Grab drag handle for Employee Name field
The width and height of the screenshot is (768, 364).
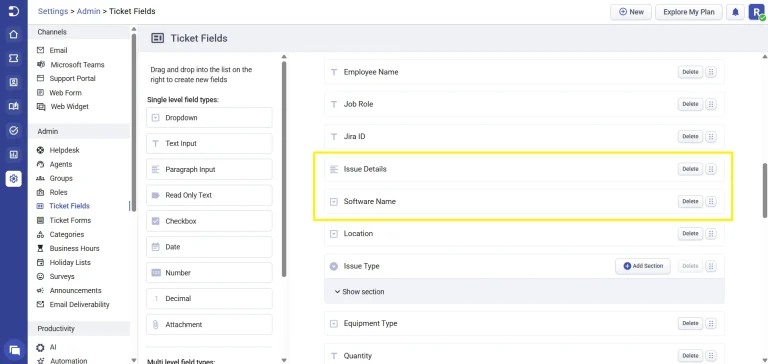tap(711, 72)
